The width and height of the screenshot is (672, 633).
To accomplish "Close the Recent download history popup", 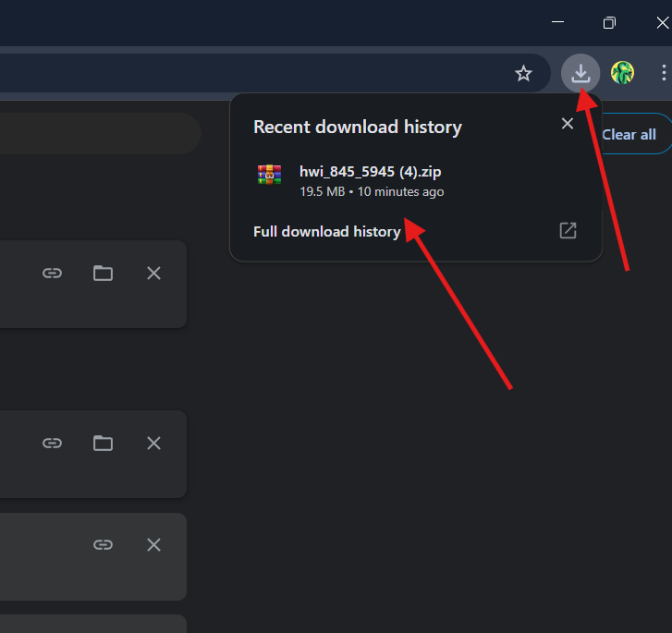I will (568, 124).
